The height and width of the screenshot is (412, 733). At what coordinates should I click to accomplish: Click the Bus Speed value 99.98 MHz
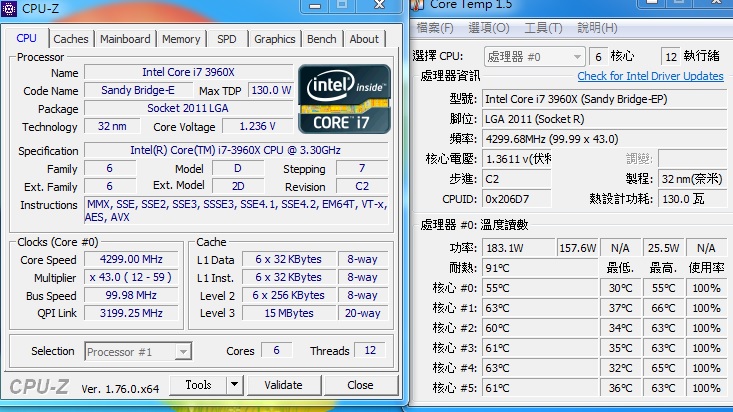pyautogui.click(x=131, y=295)
